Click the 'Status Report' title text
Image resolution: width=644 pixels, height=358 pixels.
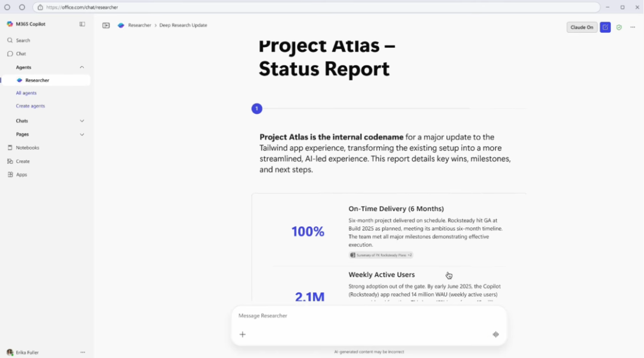click(324, 69)
